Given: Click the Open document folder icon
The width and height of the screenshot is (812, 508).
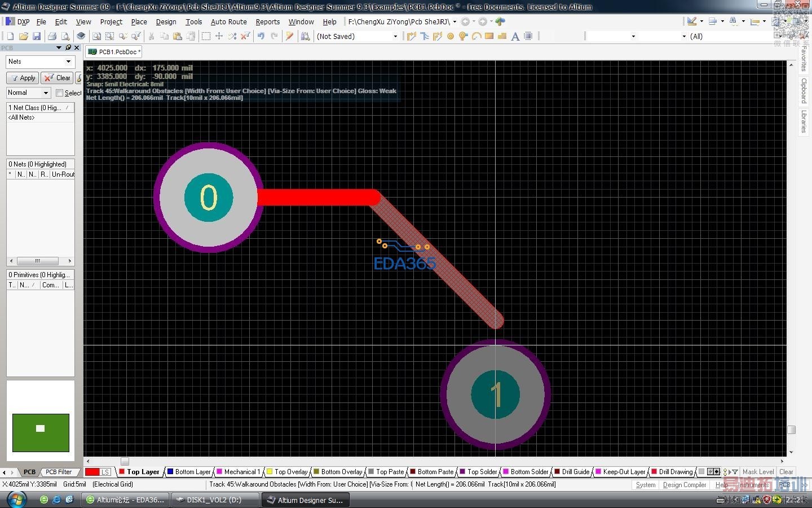Looking at the screenshot, I should pos(24,36).
